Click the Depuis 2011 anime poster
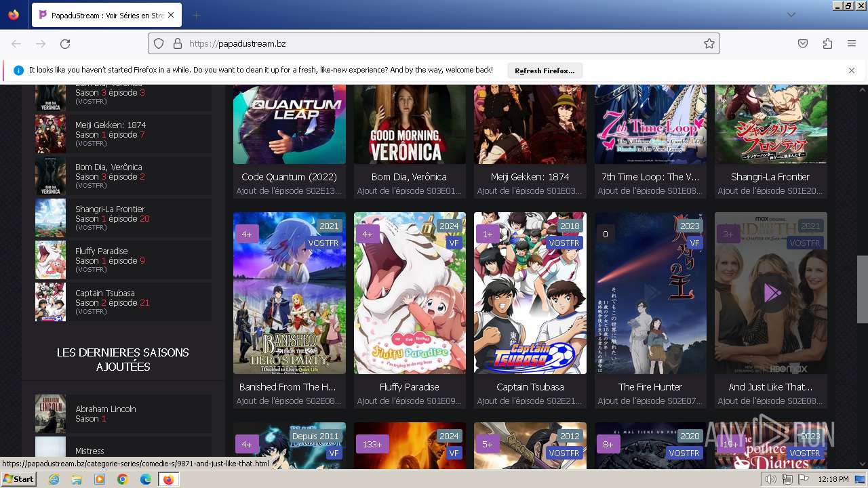This screenshot has width=868, height=488. point(290,446)
